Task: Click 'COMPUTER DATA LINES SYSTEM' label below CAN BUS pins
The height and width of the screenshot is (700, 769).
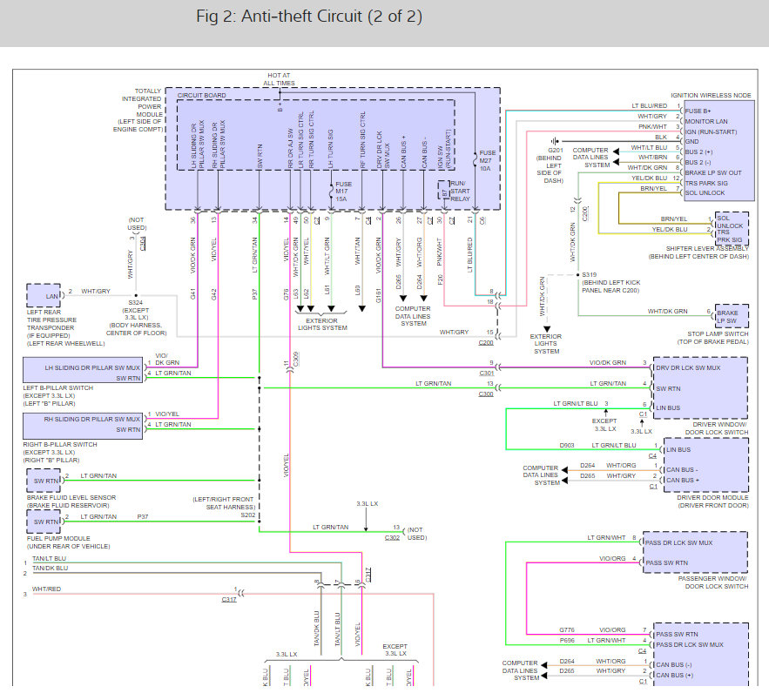Action: (413, 316)
